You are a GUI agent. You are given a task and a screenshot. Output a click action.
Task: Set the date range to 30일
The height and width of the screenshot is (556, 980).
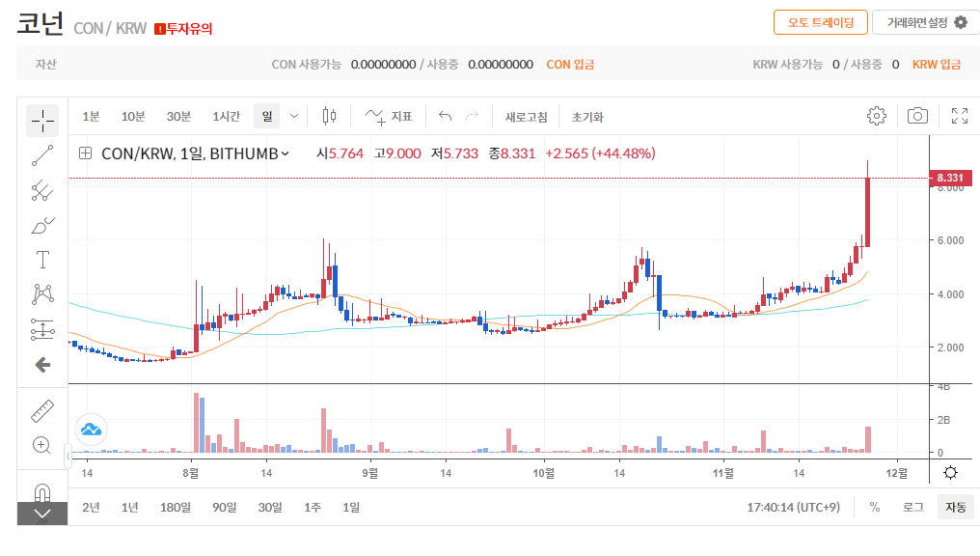[270, 507]
